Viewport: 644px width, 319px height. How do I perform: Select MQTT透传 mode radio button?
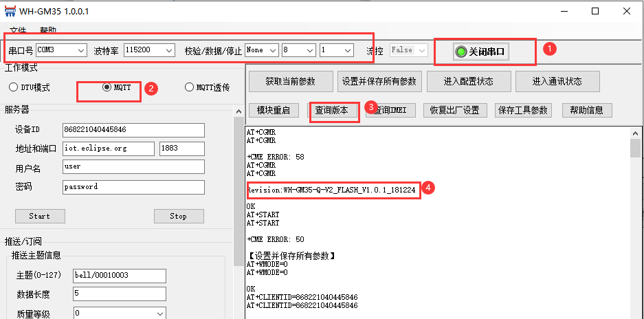point(190,87)
